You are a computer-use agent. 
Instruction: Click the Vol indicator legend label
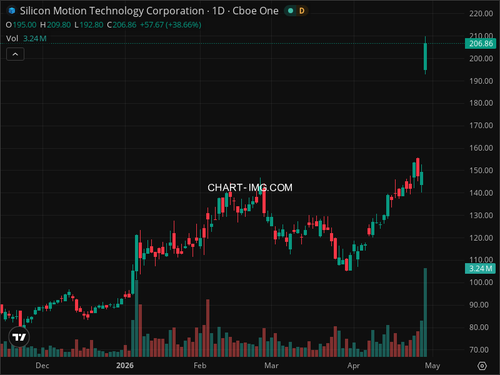[x=12, y=38]
